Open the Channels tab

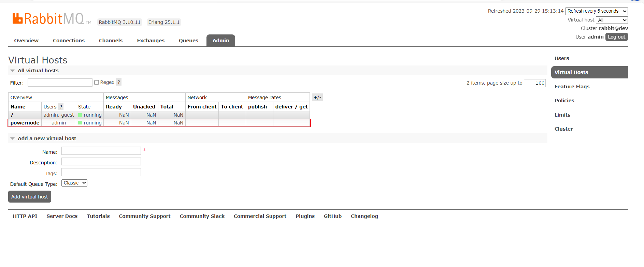tap(111, 41)
